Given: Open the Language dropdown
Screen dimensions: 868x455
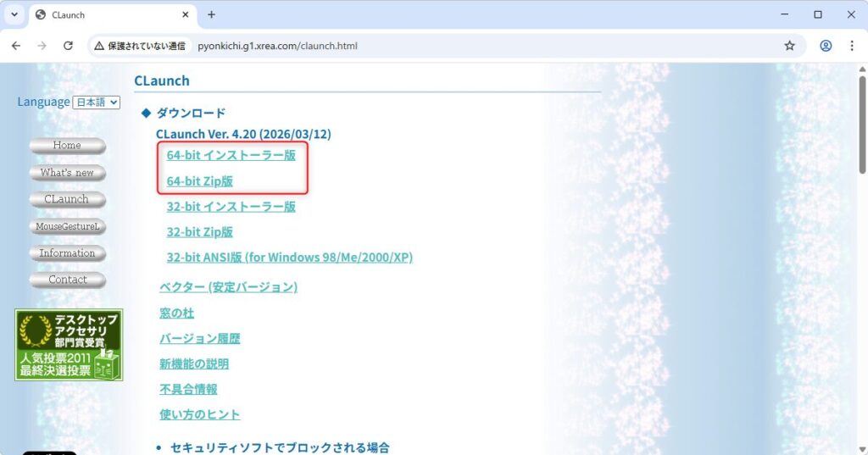Looking at the screenshot, I should point(97,103).
